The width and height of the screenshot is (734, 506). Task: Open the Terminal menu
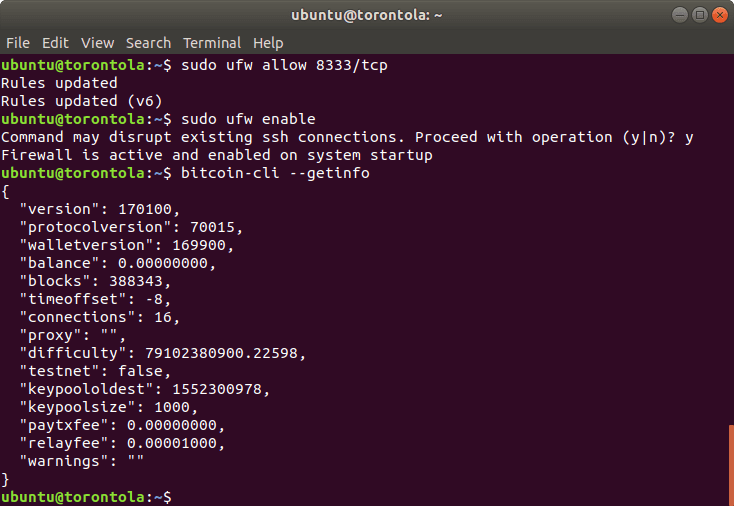click(x=212, y=43)
